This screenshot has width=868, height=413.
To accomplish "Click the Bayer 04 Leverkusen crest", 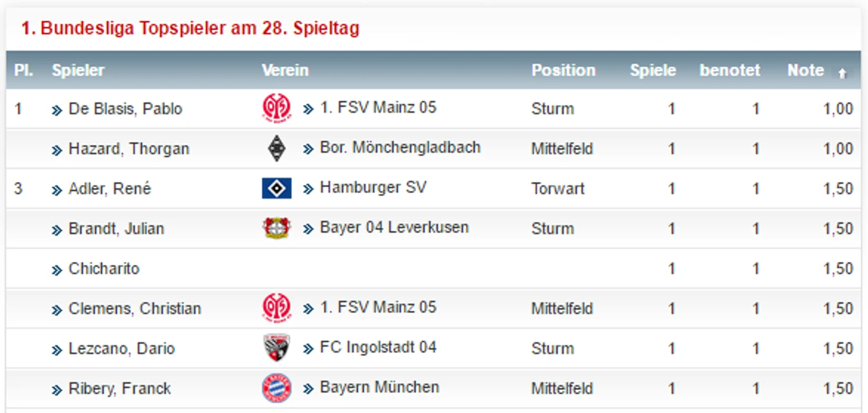I will coord(276,228).
